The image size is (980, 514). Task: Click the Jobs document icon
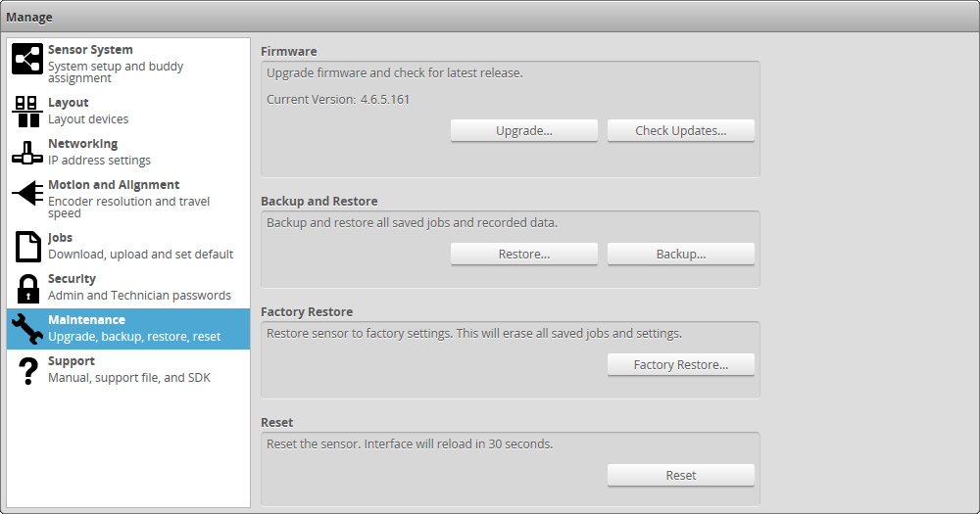coord(27,246)
